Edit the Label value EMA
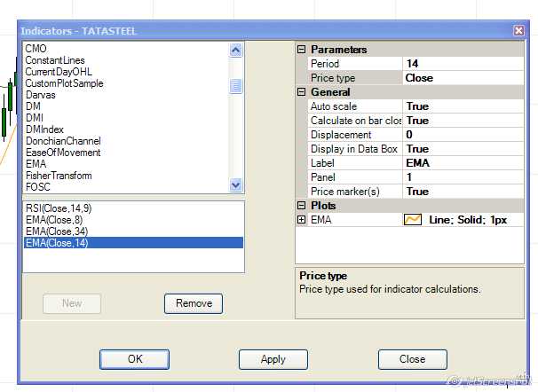This screenshot has width=538, height=392. pos(463,163)
